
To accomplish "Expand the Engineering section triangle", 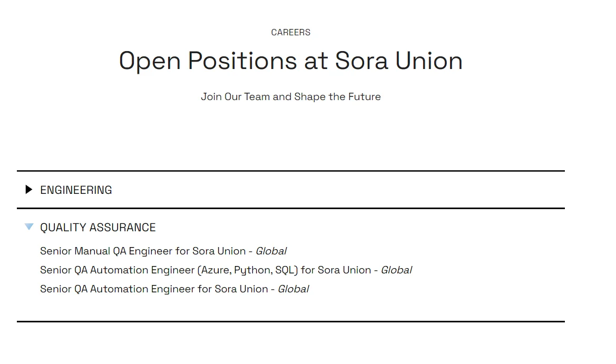I will click(x=29, y=190).
